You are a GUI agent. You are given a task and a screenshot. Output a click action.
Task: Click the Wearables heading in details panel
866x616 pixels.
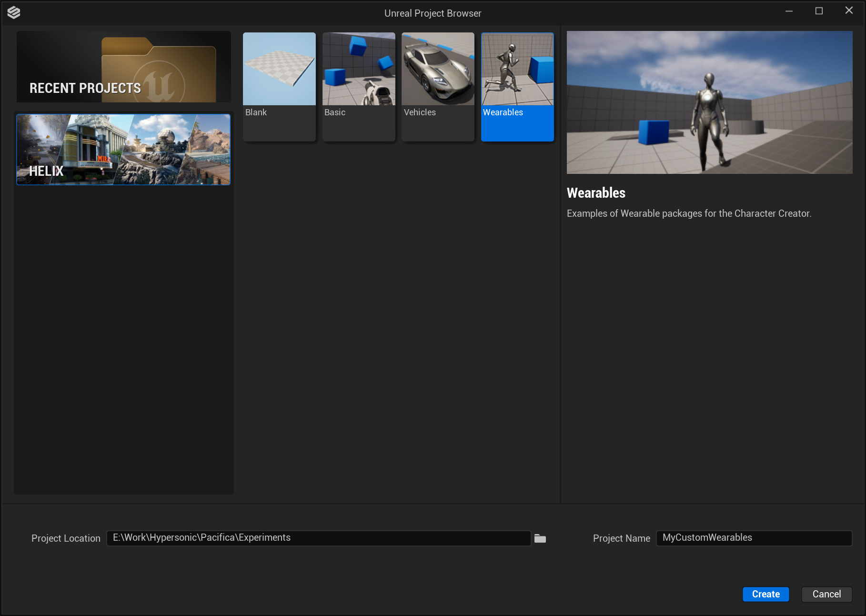pos(596,193)
